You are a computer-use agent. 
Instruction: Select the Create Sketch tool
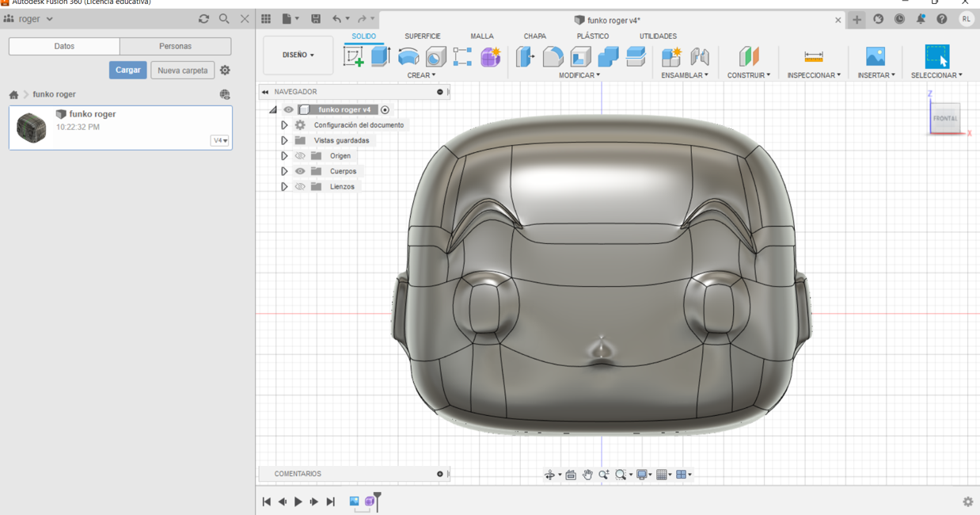[353, 56]
